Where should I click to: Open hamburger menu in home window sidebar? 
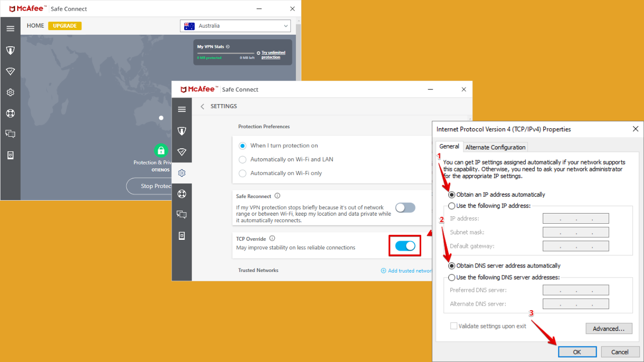(10, 29)
